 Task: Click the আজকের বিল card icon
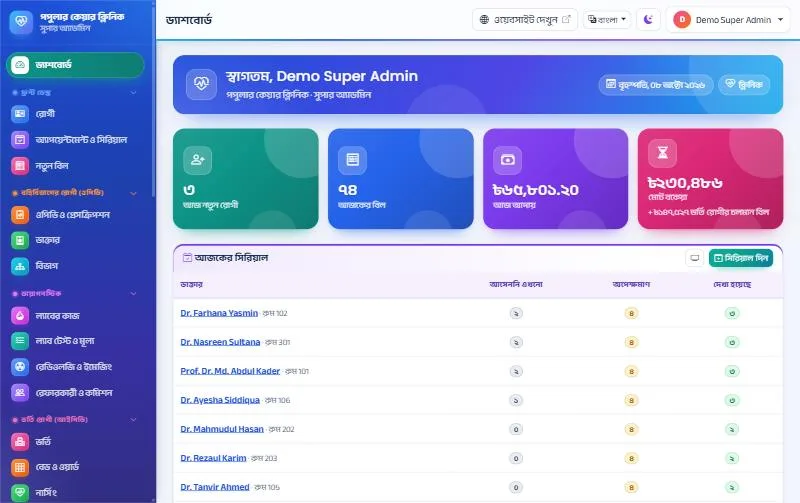tap(353, 160)
